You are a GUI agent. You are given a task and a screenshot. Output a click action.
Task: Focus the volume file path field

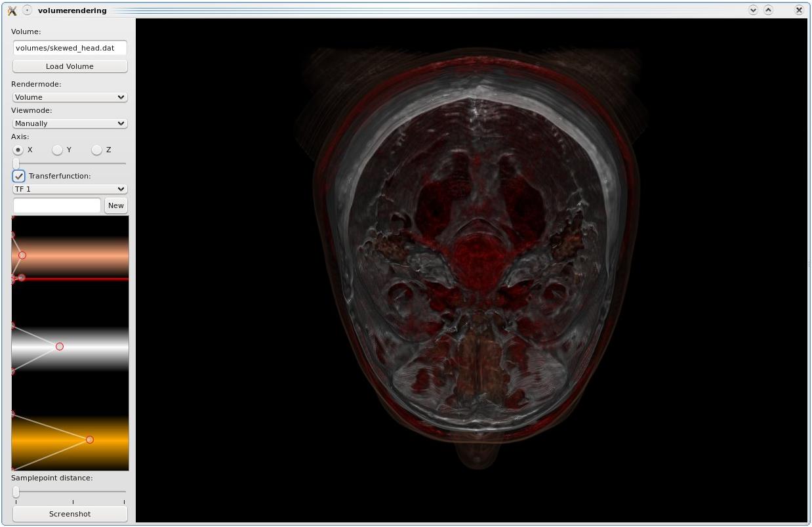pyautogui.click(x=70, y=48)
